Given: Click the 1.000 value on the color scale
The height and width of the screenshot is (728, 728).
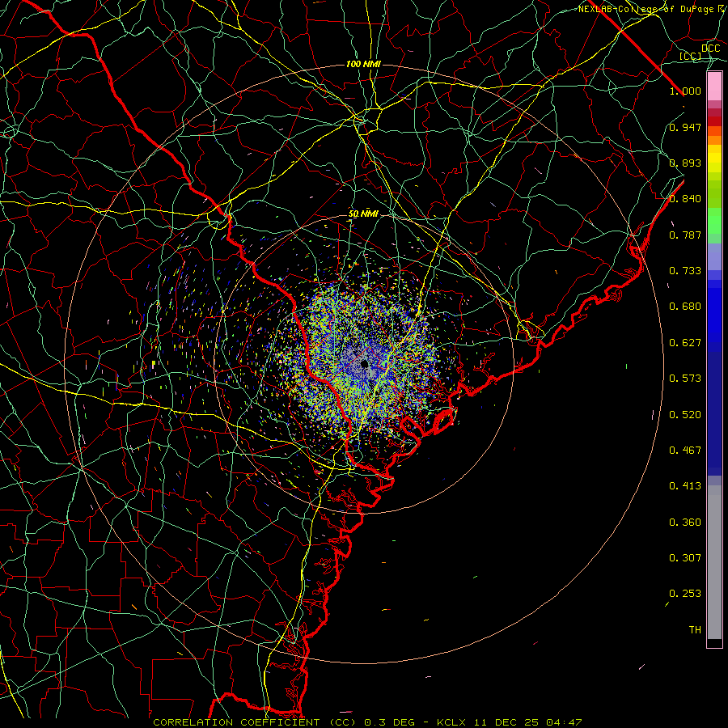Looking at the screenshot, I should pos(685,91).
